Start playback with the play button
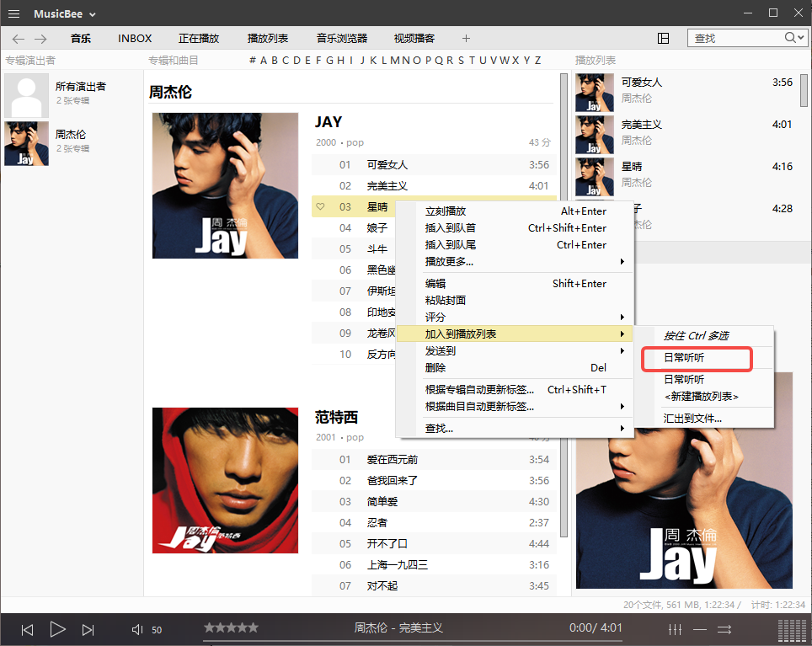 coord(57,629)
